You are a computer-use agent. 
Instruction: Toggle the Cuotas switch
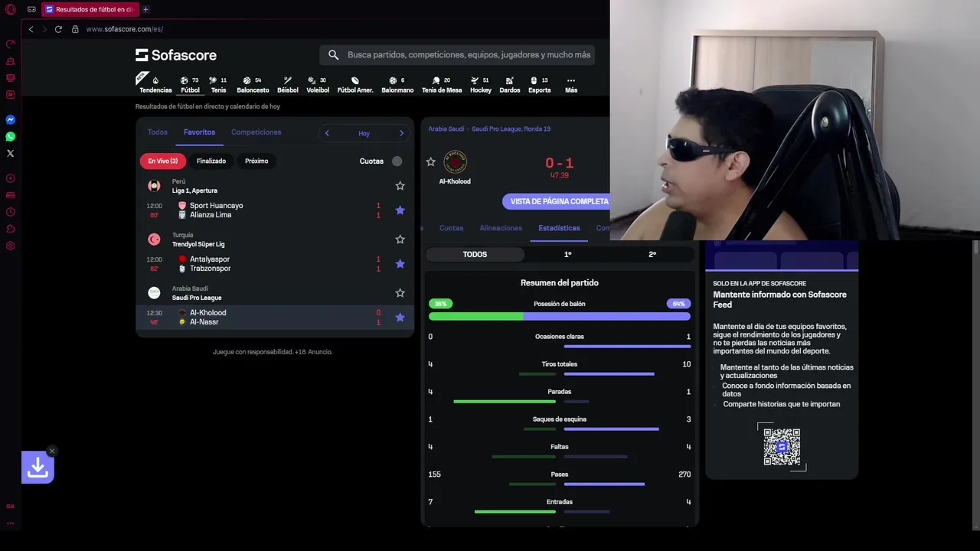pos(397,161)
